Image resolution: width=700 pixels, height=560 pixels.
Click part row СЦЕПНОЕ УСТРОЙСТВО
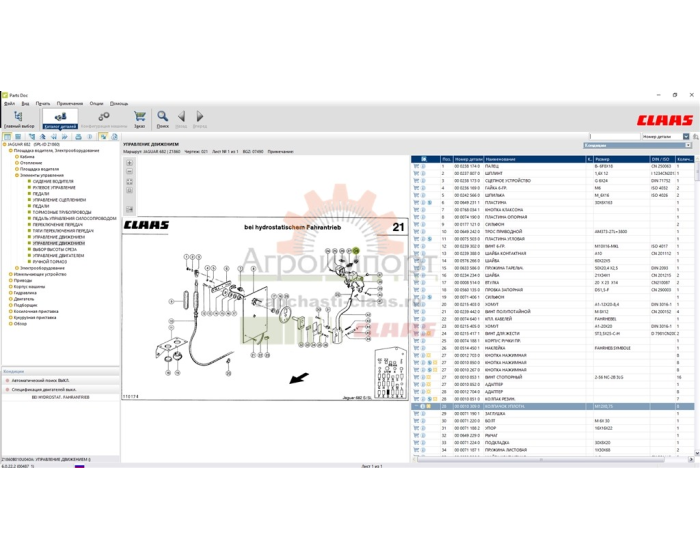[553, 181]
